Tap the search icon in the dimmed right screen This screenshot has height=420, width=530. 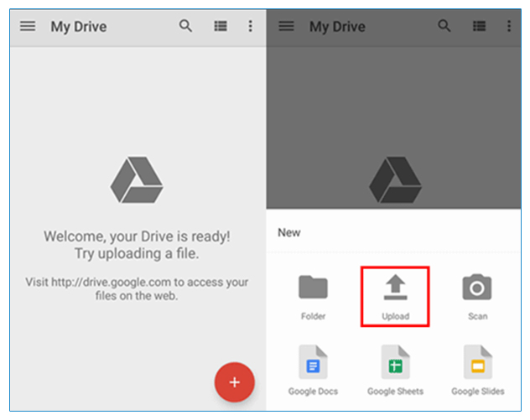click(444, 26)
